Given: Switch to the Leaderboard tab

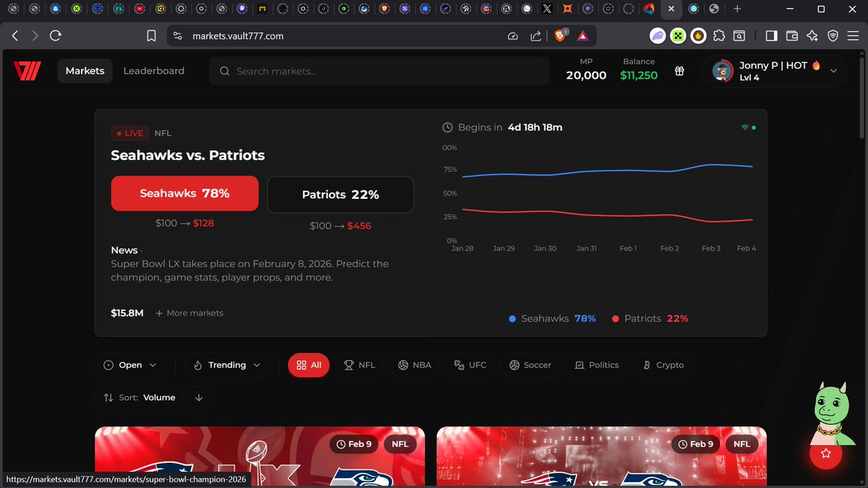Looking at the screenshot, I should 154,71.
